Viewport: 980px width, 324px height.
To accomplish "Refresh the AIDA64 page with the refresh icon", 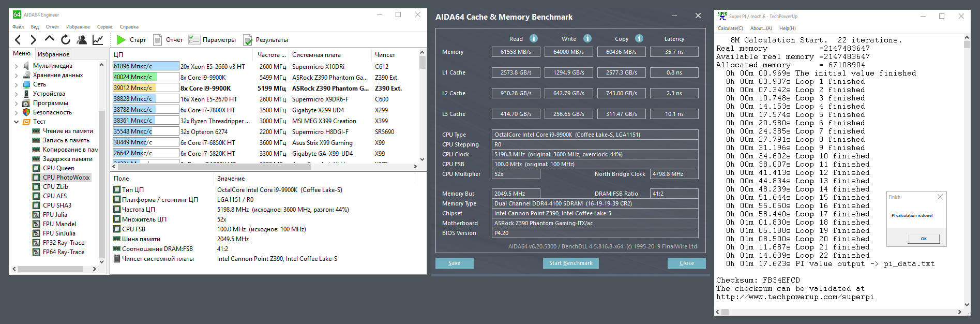I will pos(66,40).
